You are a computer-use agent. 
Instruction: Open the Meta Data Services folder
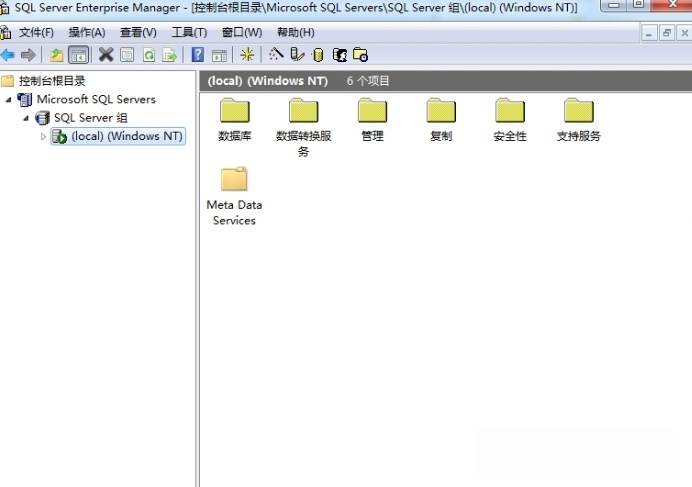point(234,196)
